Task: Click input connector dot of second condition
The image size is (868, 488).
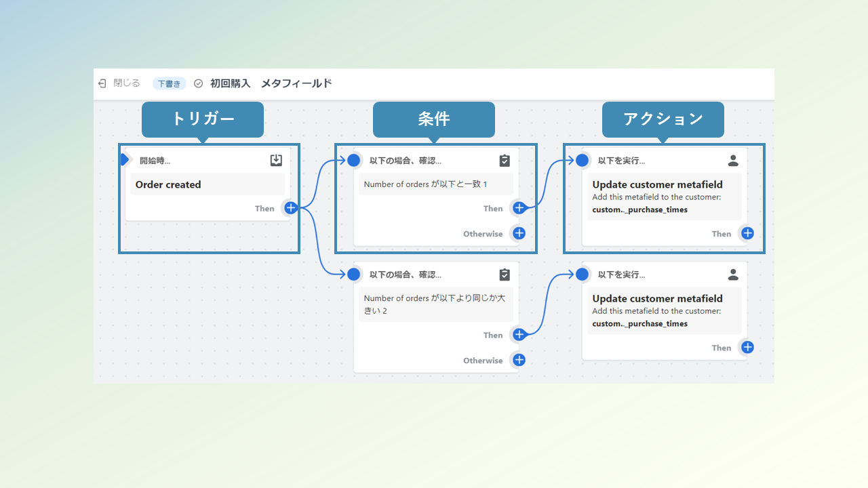Action: (353, 274)
